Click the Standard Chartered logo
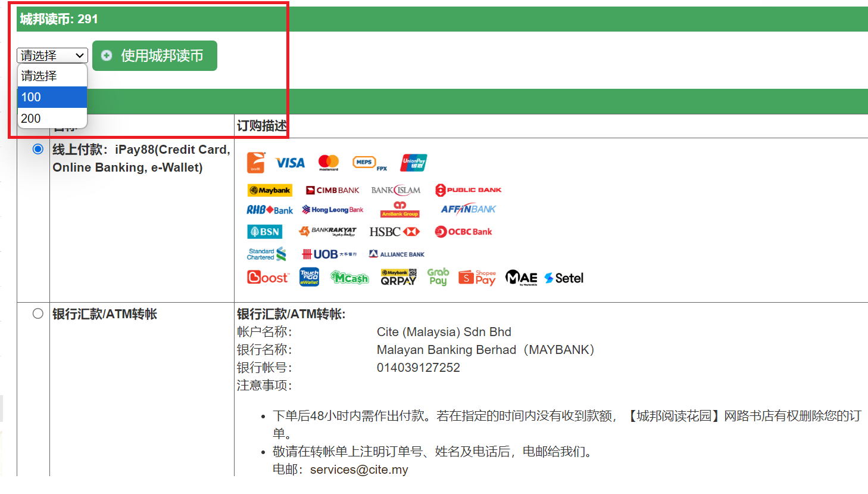 pos(267,254)
